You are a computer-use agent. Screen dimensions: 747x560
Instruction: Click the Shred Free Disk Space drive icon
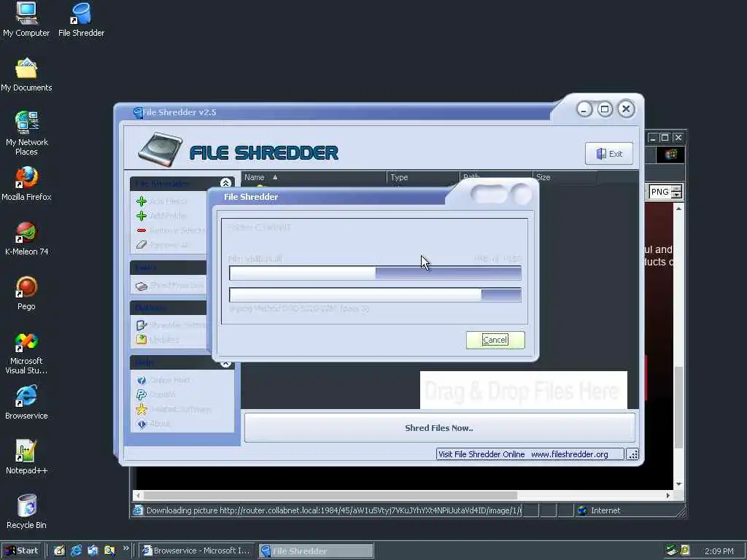142,286
